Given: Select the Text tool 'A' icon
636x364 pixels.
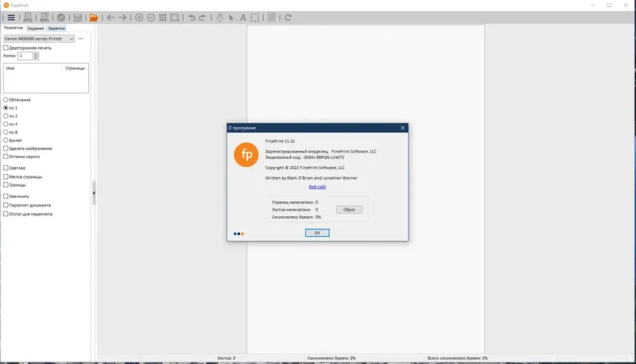Looking at the screenshot, I should (x=243, y=17).
